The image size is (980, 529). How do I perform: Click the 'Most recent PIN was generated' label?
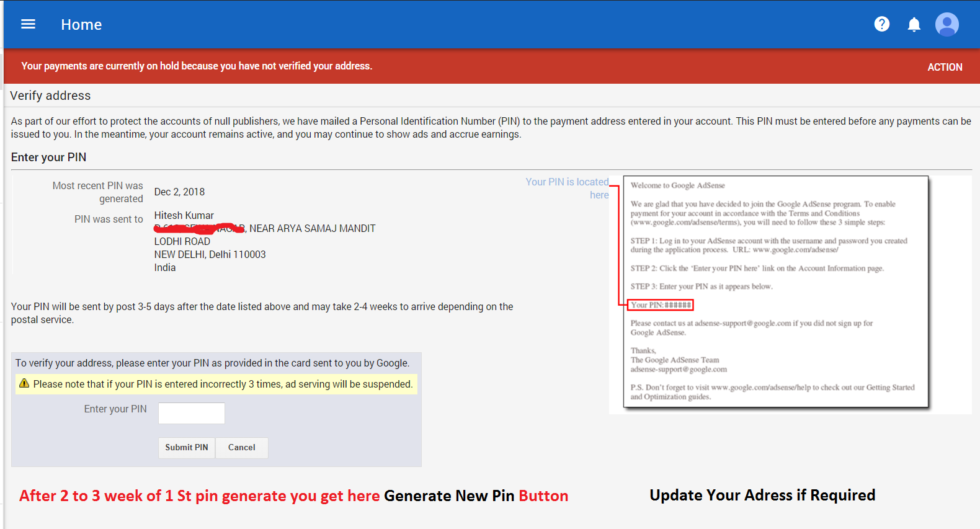[97, 192]
